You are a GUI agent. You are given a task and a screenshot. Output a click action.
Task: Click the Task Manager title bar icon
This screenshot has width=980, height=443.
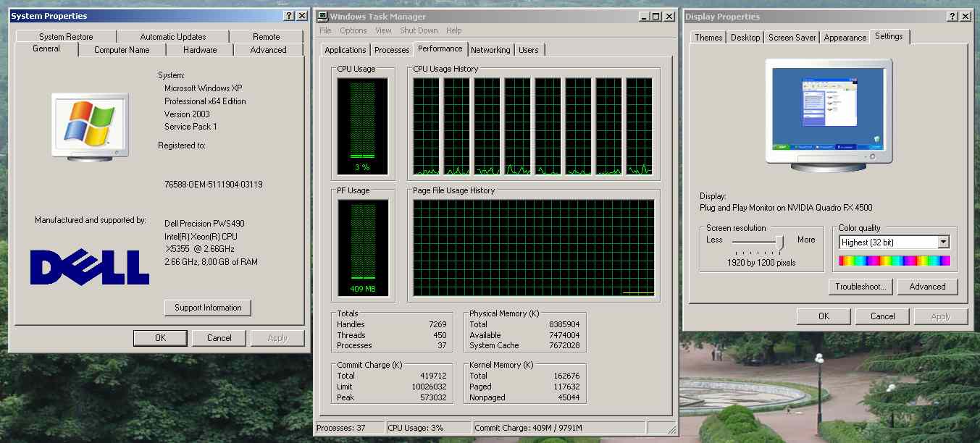click(x=324, y=17)
